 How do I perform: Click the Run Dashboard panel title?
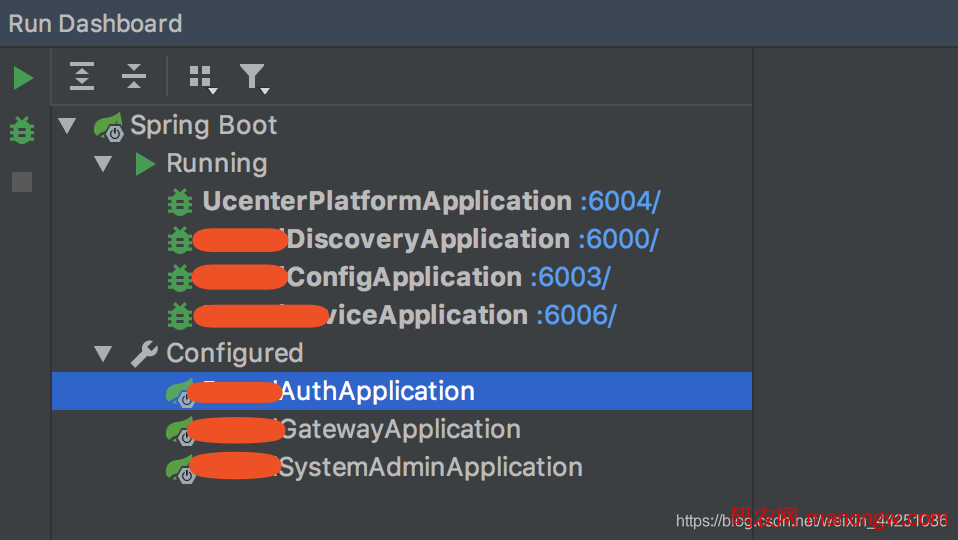95,23
